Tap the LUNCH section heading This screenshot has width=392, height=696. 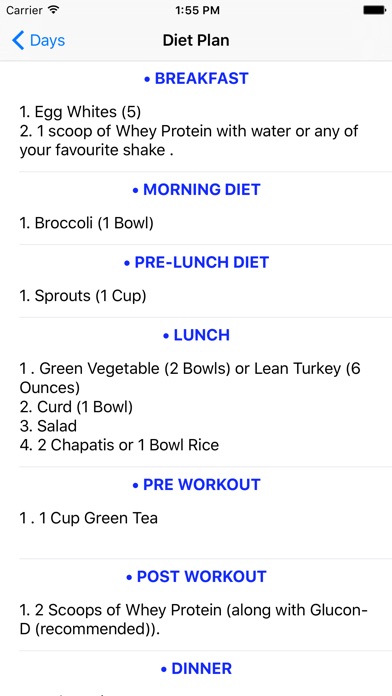196,335
